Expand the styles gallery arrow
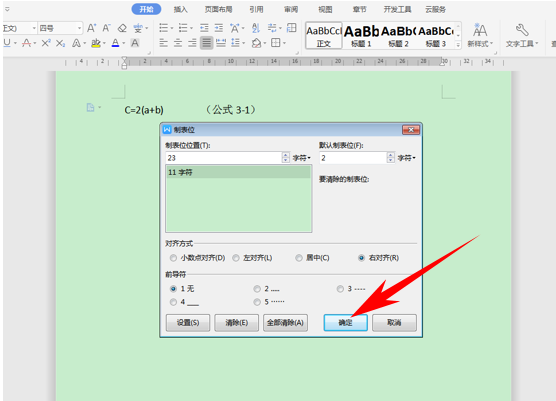 tap(458, 45)
